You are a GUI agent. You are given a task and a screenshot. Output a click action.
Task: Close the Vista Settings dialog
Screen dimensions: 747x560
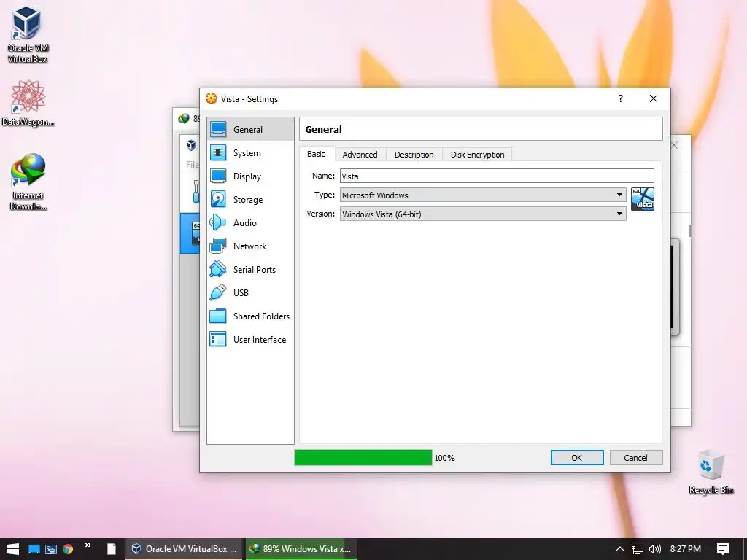654,98
